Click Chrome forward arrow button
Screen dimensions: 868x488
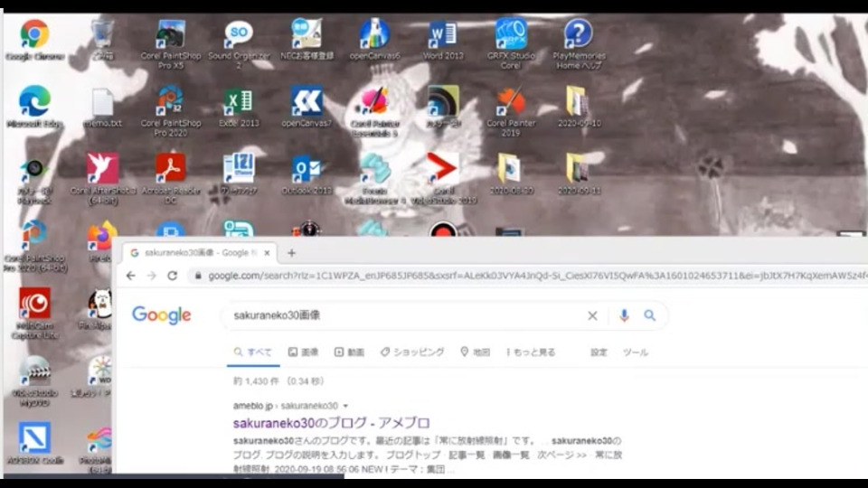(151, 276)
